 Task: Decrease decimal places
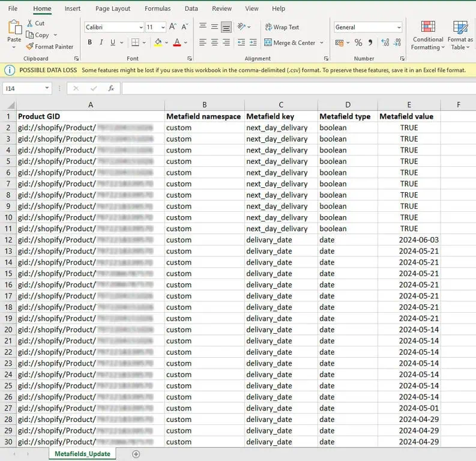click(397, 43)
